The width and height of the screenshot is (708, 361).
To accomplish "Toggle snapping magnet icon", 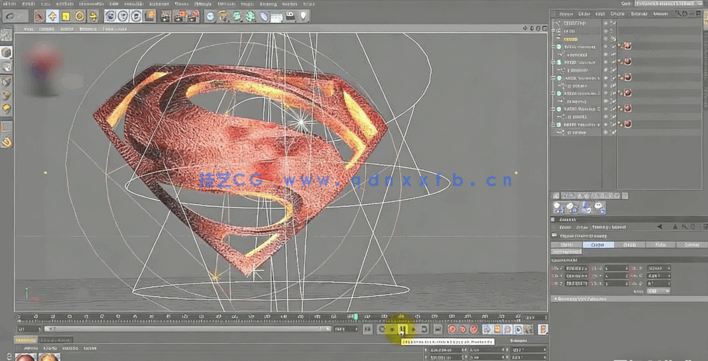I will click(x=6, y=143).
